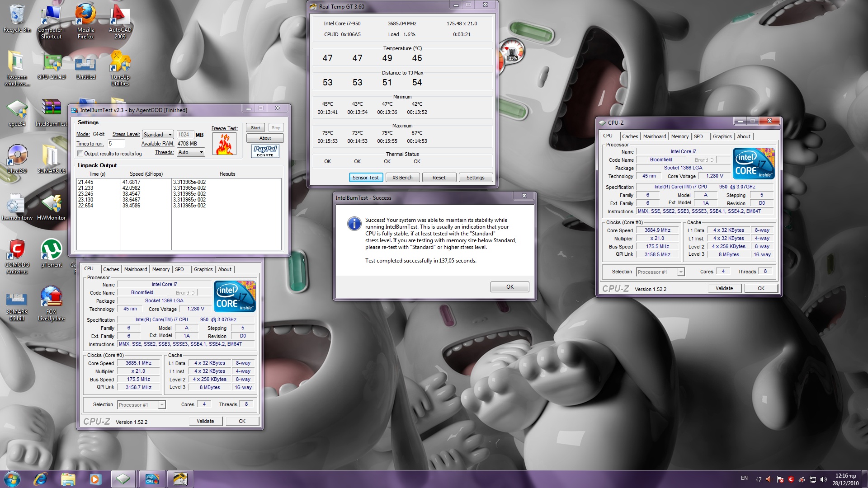Click the volume speaker tray icon
The image size is (868, 488).
point(824,479)
